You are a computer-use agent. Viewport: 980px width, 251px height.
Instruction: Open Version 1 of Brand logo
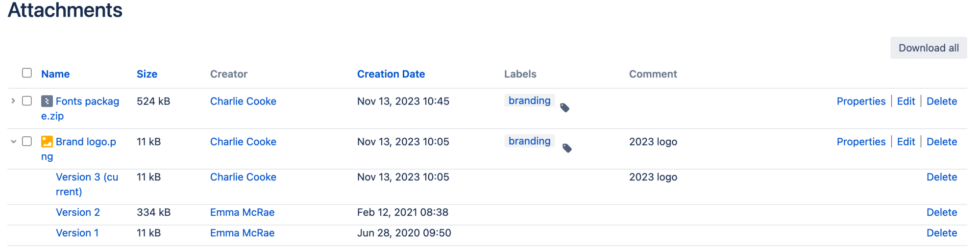click(x=77, y=233)
